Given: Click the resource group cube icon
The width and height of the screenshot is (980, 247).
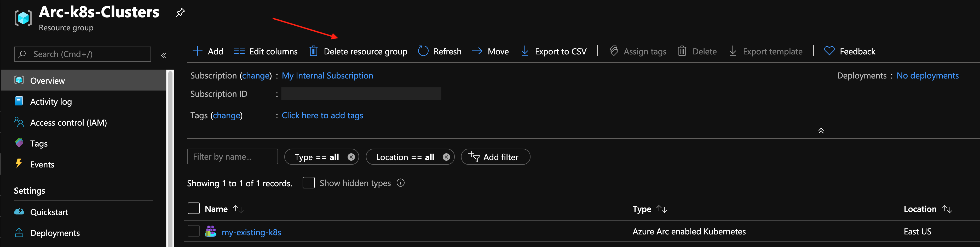Looking at the screenshot, I should click(23, 18).
